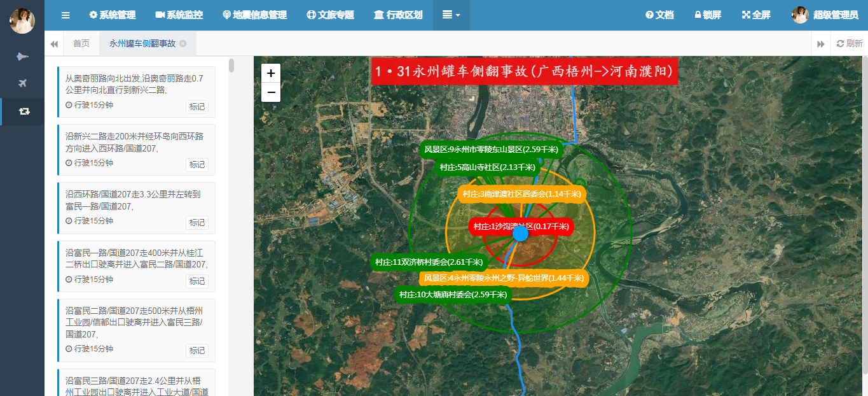
Task: Click 标记 on 奥奇丽路 route step
Action: (x=197, y=107)
